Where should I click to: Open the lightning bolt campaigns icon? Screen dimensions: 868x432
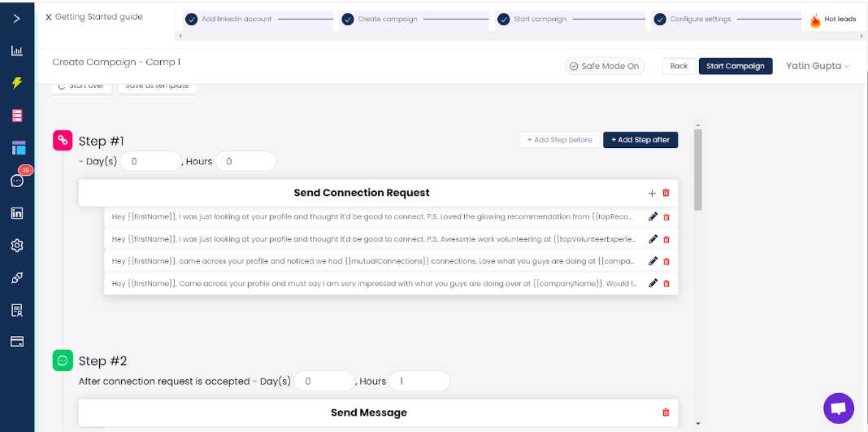pyautogui.click(x=17, y=83)
